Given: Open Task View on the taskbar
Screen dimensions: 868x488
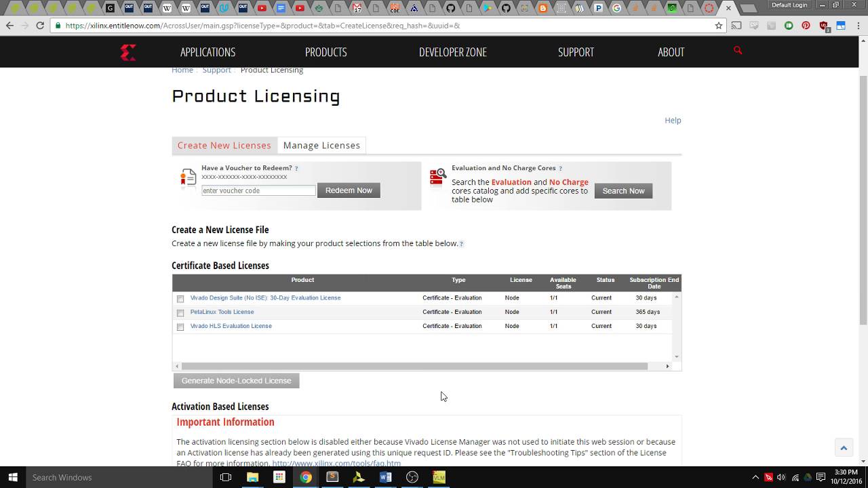Looking at the screenshot, I should click(x=226, y=477).
